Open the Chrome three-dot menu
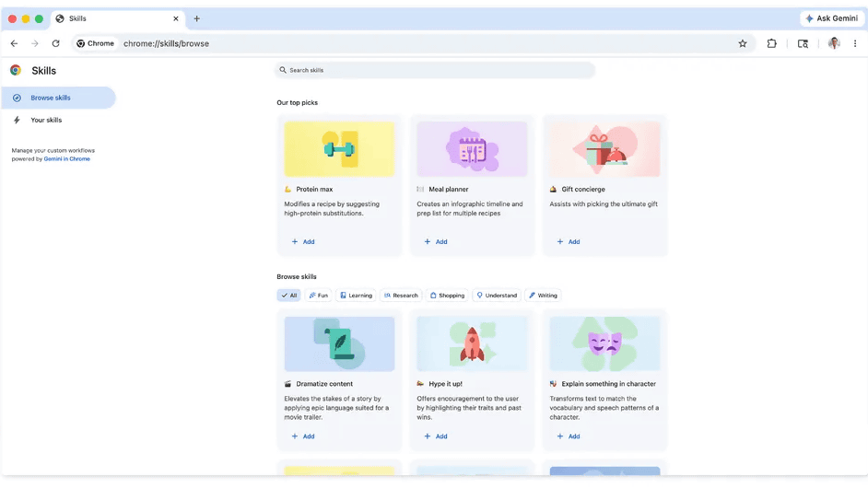The width and height of the screenshot is (868, 488). pyautogui.click(x=855, y=43)
